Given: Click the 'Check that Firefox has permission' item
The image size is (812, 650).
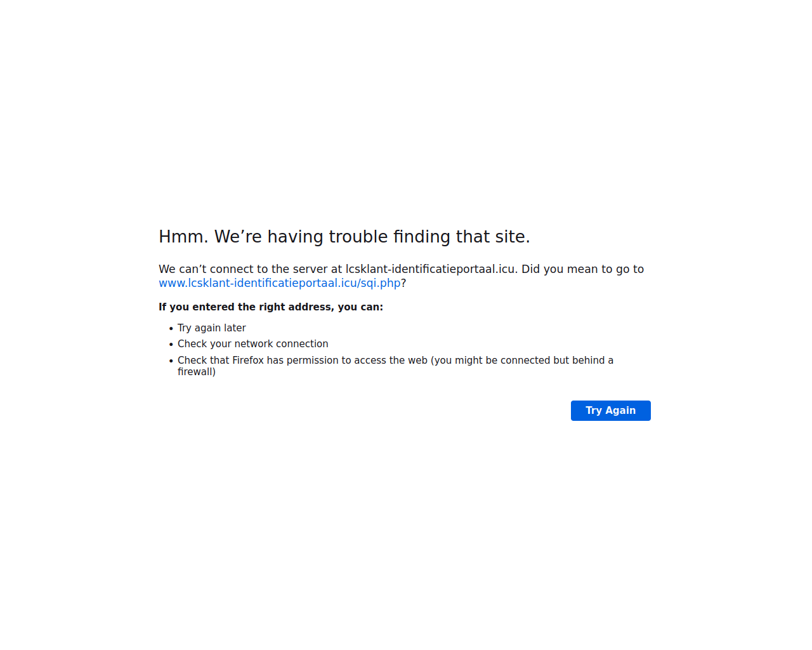Looking at the screenshot, I should (x=395, y=366).
